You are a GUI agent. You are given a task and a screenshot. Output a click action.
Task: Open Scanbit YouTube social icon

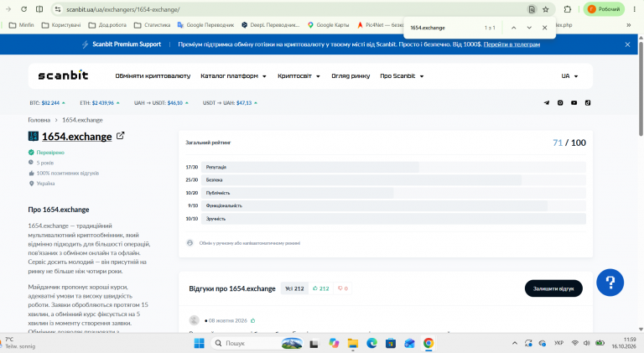[574, 102]
